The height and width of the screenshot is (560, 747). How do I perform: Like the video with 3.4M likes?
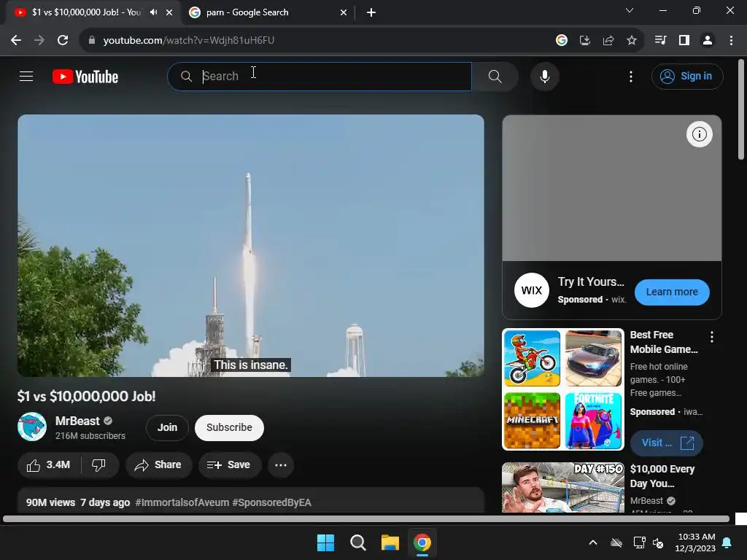[x=49, y=464]
